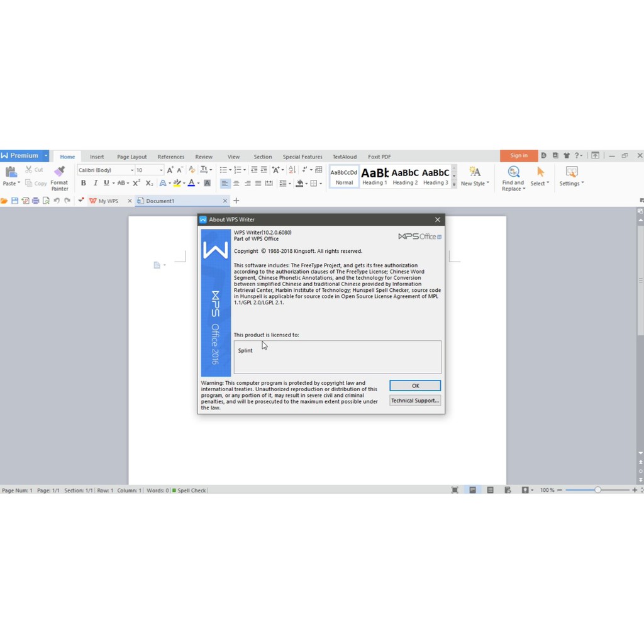644x644 pixels.
Task: Toggle Spell Check in status bar
Action: (189, 490)
